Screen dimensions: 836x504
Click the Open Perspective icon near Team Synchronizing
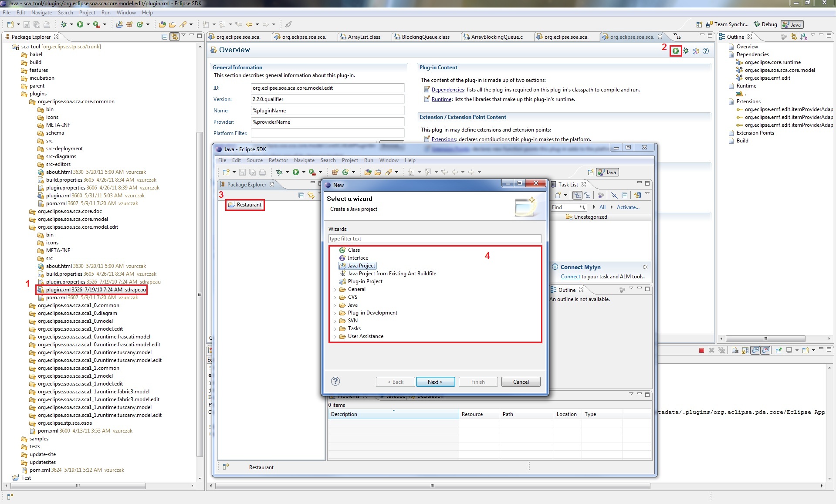tap(699, 24)
